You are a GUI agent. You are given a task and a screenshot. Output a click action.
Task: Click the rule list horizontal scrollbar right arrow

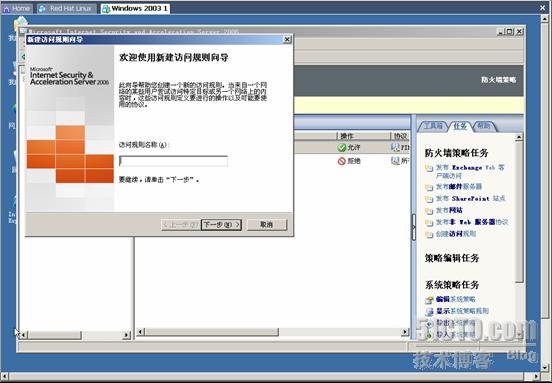point(405,332)
